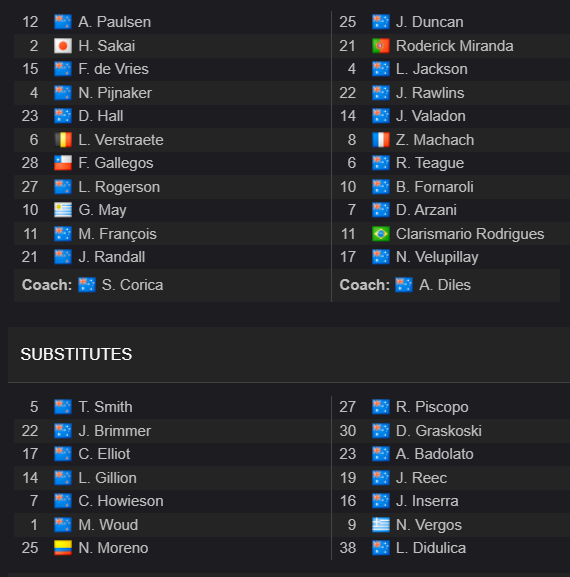Click the Greece flag beside N. Vergos

point(380,524)
